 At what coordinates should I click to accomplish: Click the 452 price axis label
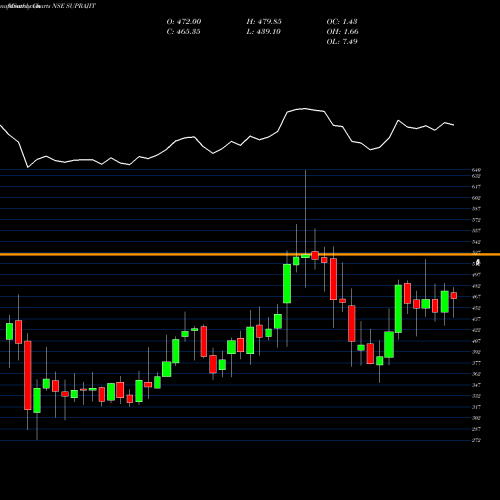point(476,308)
